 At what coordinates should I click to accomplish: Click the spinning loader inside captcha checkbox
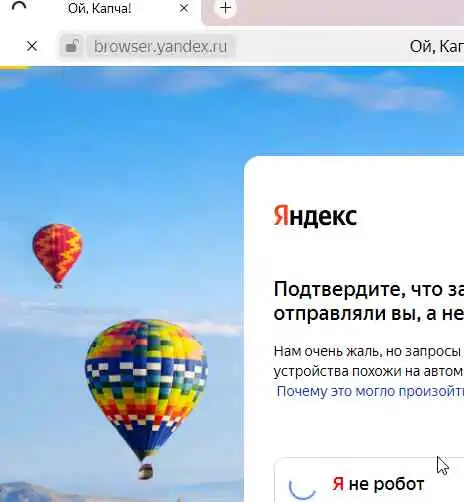pos(302,486)
